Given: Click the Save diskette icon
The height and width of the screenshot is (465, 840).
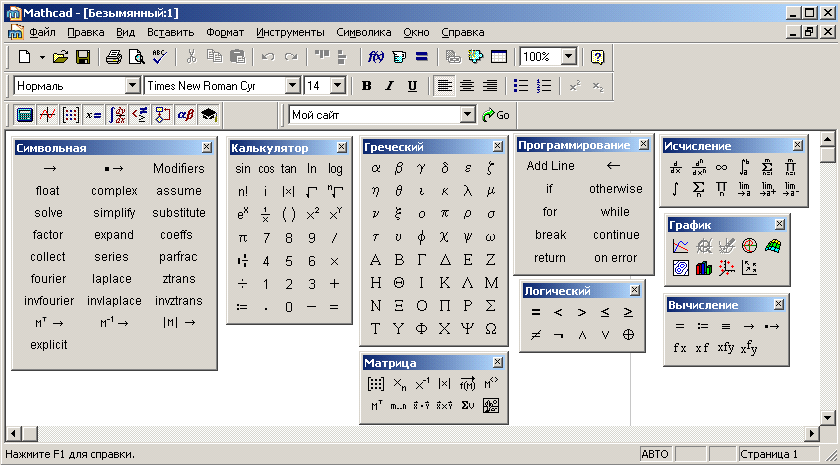Looking at the screenshot, I should 83,57.
